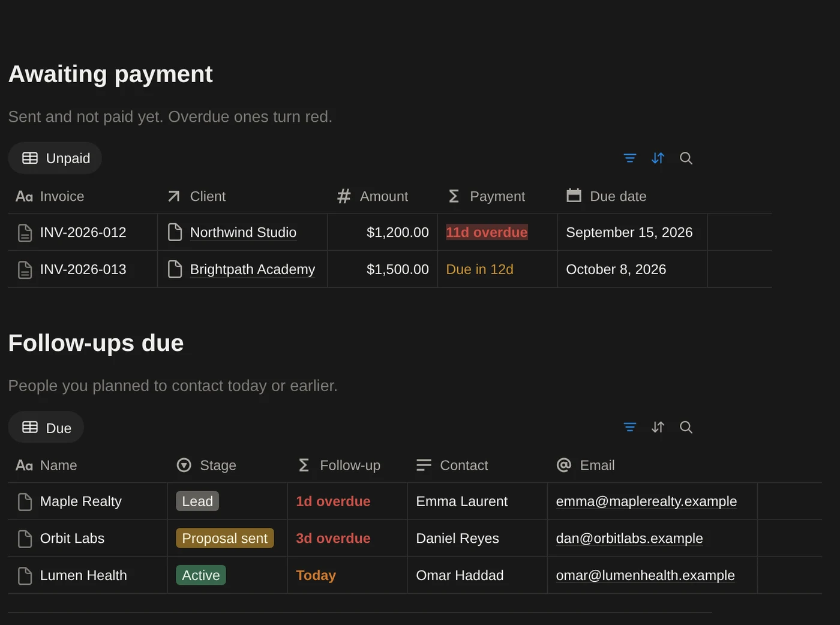
Task: Click the Emma Laurent contact cell
Action: coord(478,501)
